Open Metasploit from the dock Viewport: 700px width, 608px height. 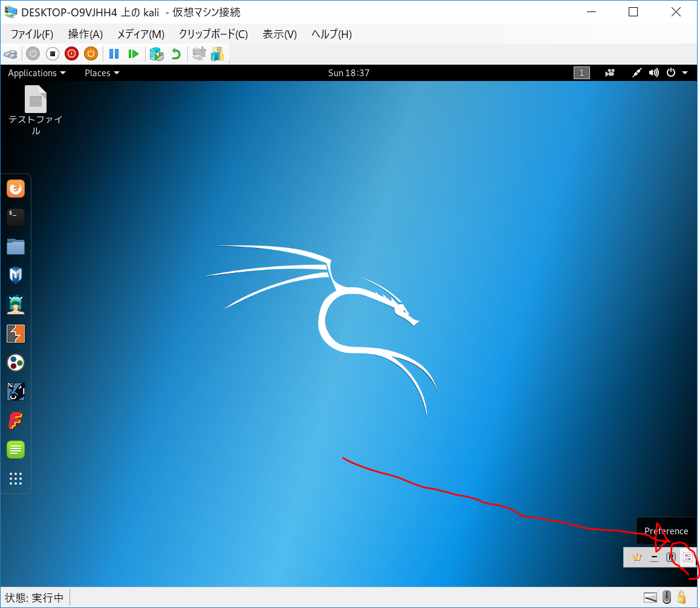coord(16,276)
